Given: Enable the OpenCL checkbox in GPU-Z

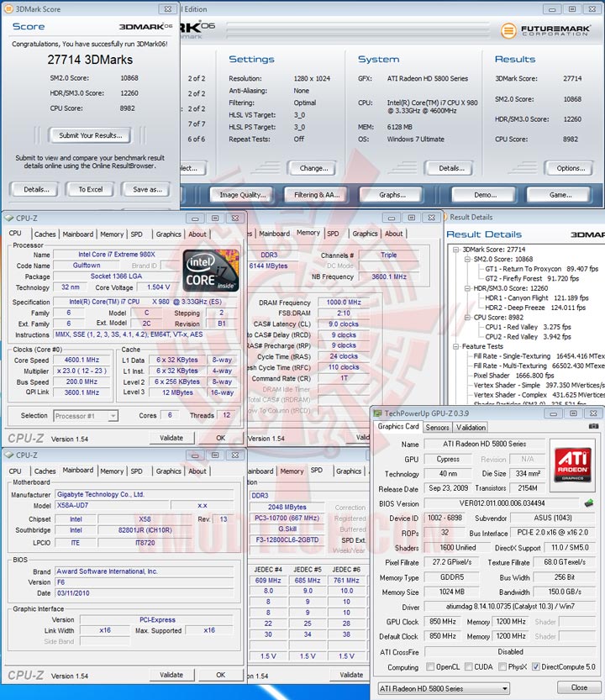Looking at the screenshot, I should [x=430, y=666].
